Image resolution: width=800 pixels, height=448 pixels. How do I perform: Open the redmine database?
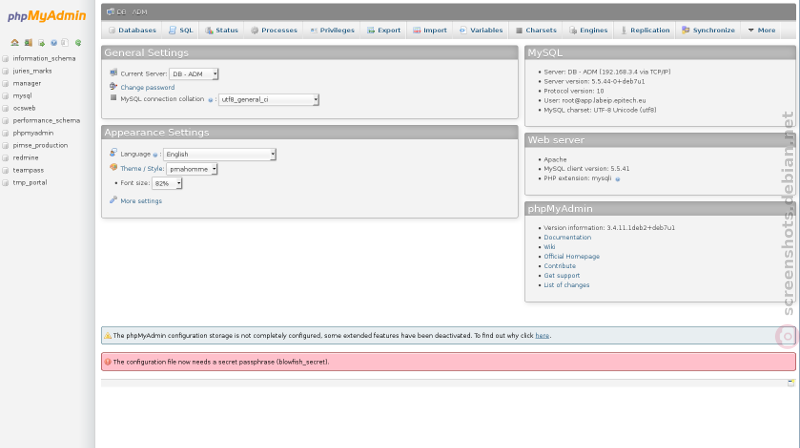pyautogui.click(x=26, y=158)
